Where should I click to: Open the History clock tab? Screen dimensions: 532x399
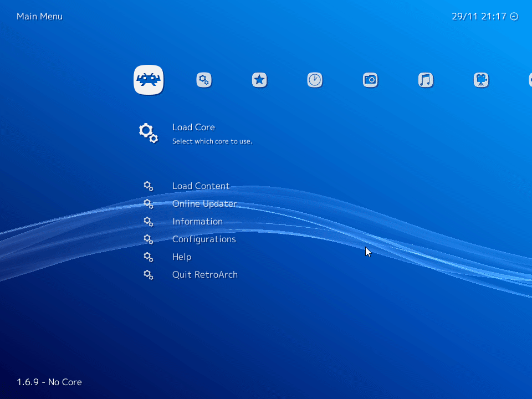315,80
